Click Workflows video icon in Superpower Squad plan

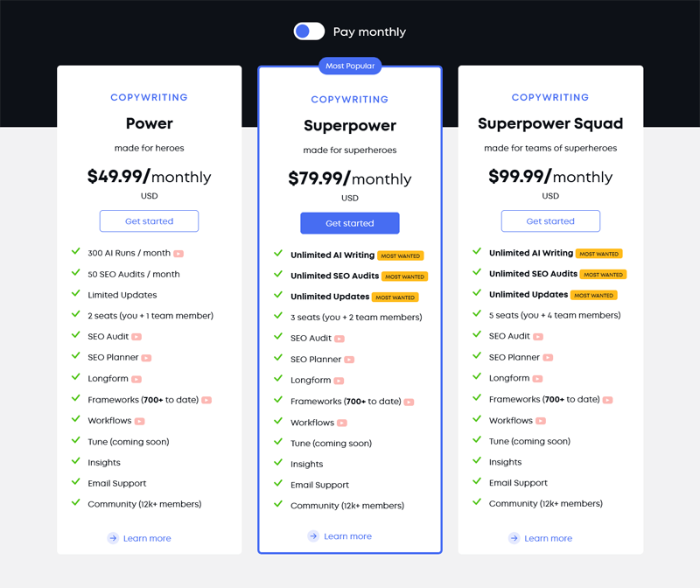click(541, 421)
